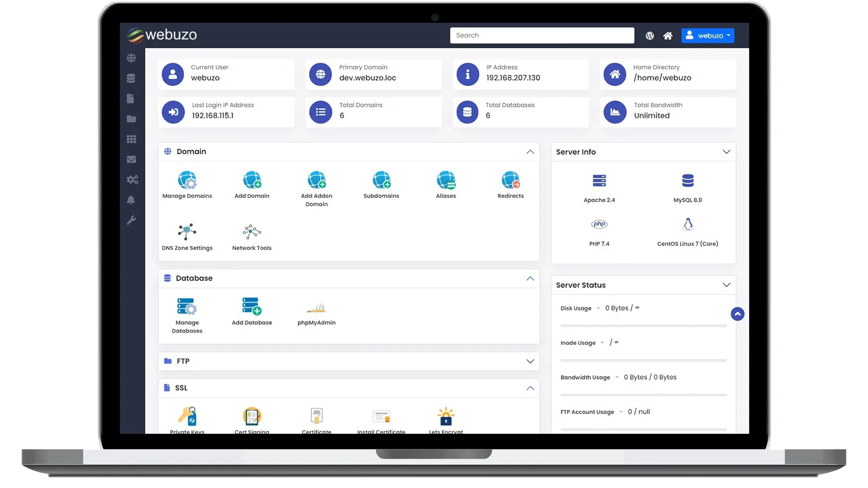868x488 pixels.
Task: Select the Lets Encrypt icon
Action: coord(445,418)
